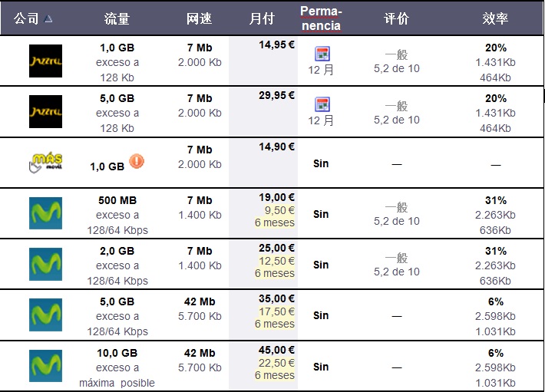The image size is (545, 392).
Task: Sort by the 评价 column header
Action: pyautogui.click(x=396, y=18)
